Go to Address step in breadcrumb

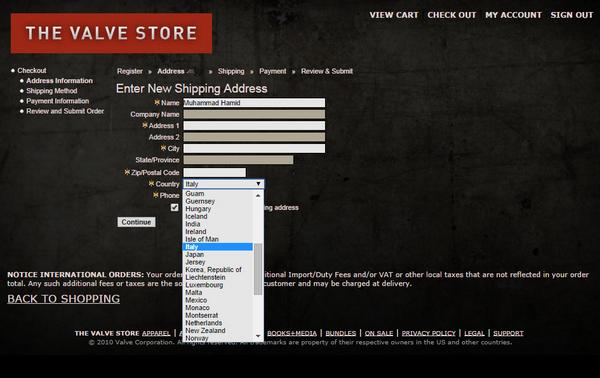[171, 71]
